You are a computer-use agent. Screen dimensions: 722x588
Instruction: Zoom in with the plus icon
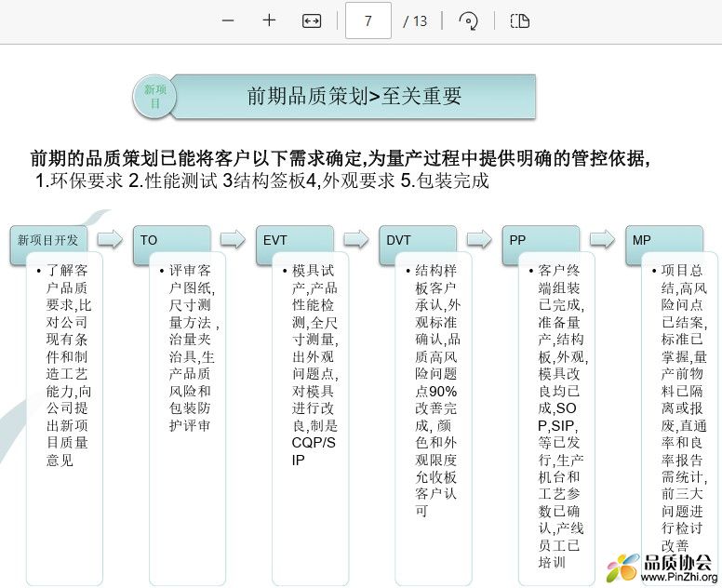(x=269, y=20)
